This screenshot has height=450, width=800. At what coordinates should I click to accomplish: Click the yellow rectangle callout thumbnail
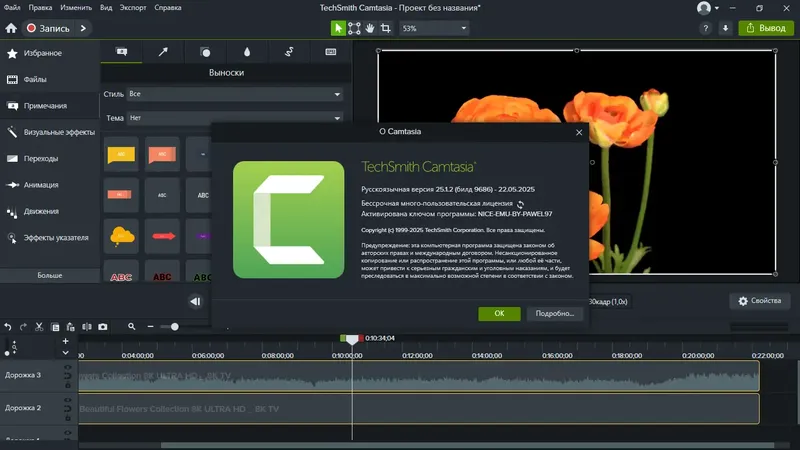tap(121, 154)
